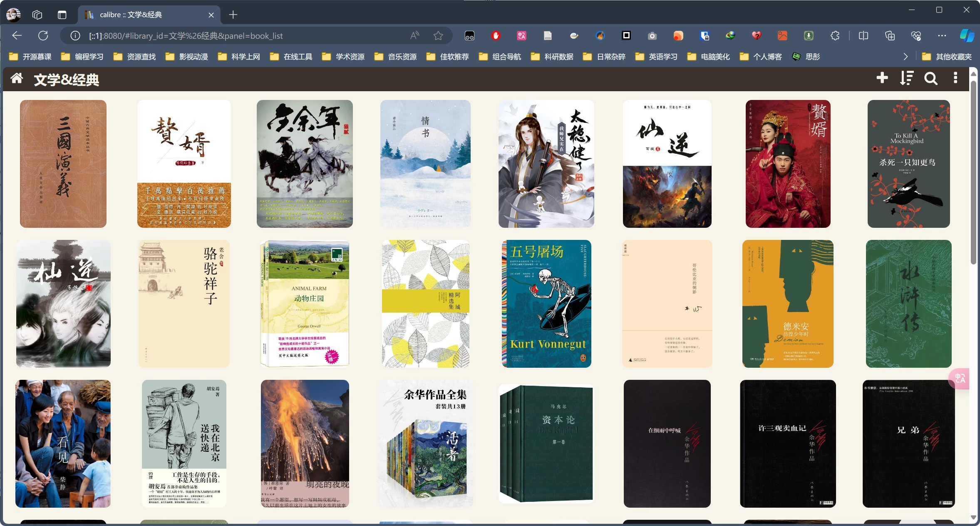Open the 许三观卖血记 book cover
Viewport: 980px width, 526px height.
pyautogui.click(x=788, y=444)
